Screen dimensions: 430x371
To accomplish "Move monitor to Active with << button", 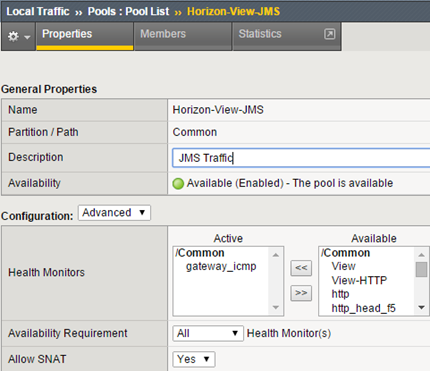I will (301, 268).
